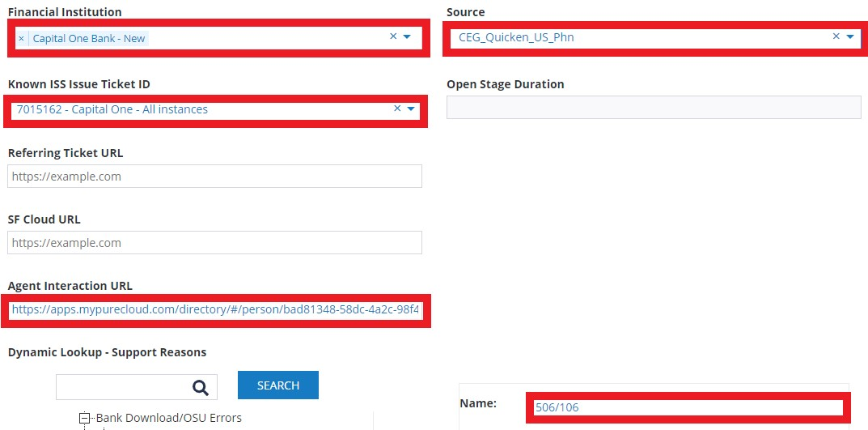This screenshot has height=430, width=868.
Task: Open the Financial Institution dropdown arrow
Action: 407,36
